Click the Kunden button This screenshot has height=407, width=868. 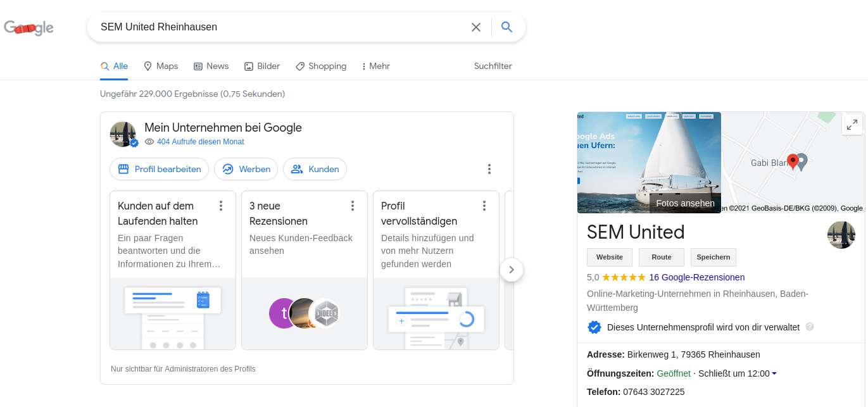click(315, 169)
